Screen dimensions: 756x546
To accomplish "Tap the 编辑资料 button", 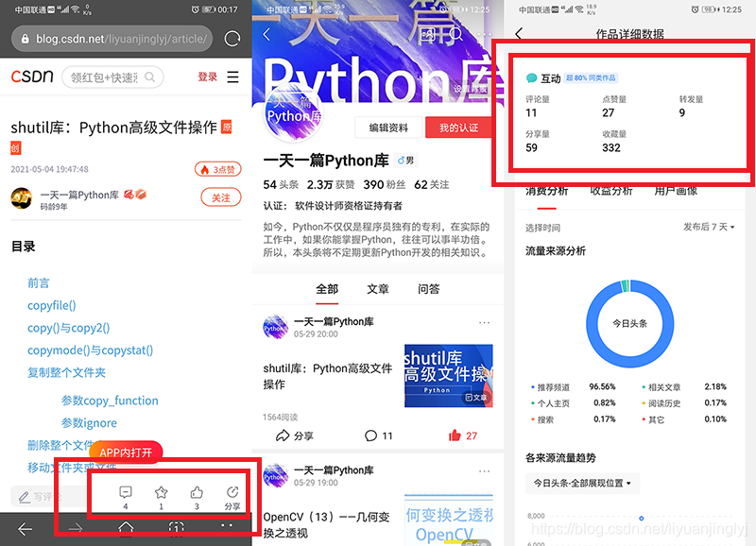I will point(388,128).
